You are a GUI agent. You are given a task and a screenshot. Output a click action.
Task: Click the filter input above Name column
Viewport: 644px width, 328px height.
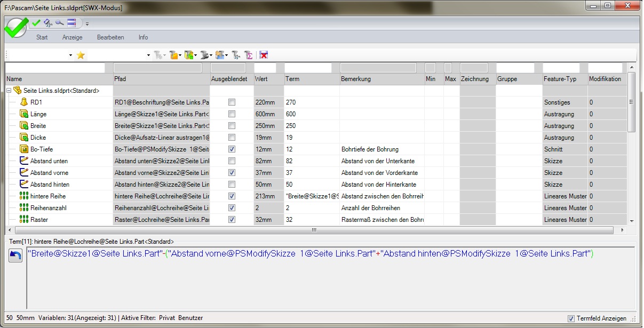(58, 68)
